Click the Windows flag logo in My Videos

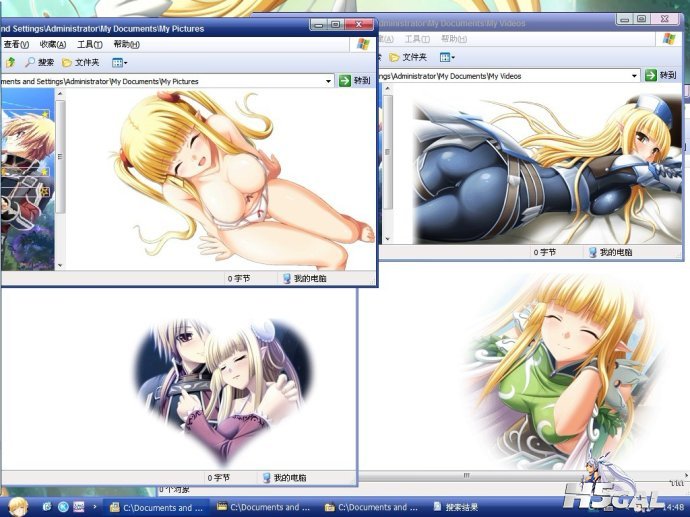click(668, 38)
